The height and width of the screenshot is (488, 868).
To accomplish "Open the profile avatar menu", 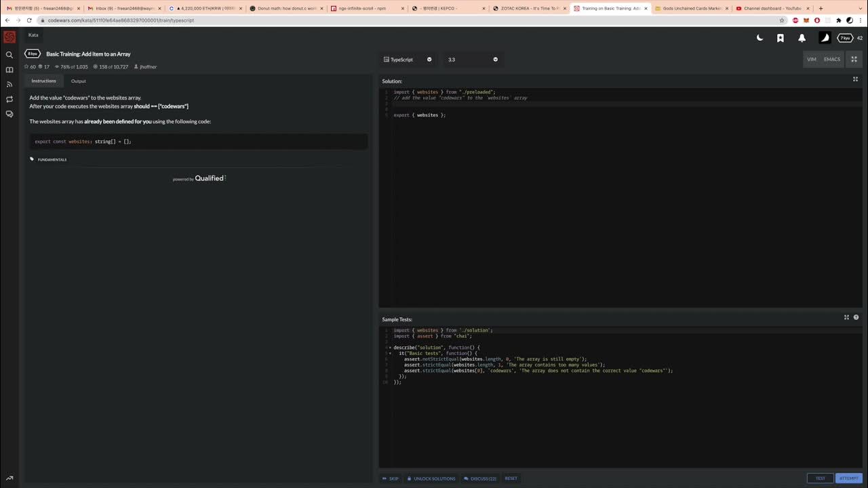I will click(825, 38).
